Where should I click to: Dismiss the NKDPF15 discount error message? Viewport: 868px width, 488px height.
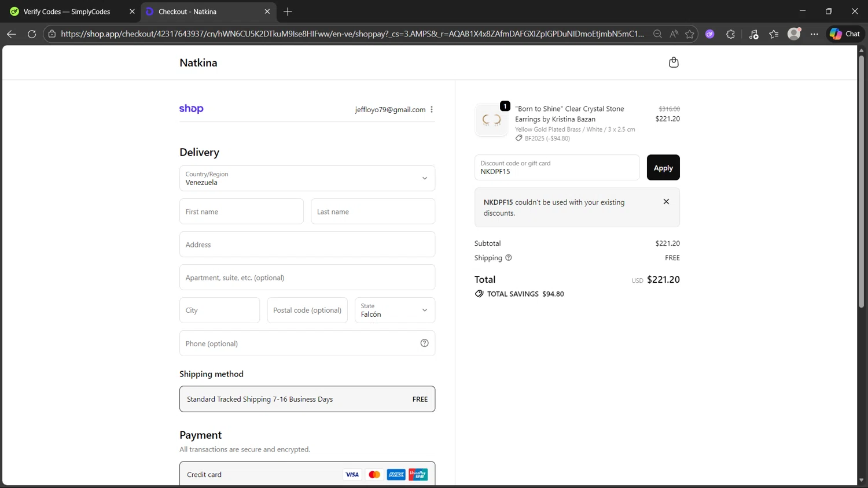666,202
